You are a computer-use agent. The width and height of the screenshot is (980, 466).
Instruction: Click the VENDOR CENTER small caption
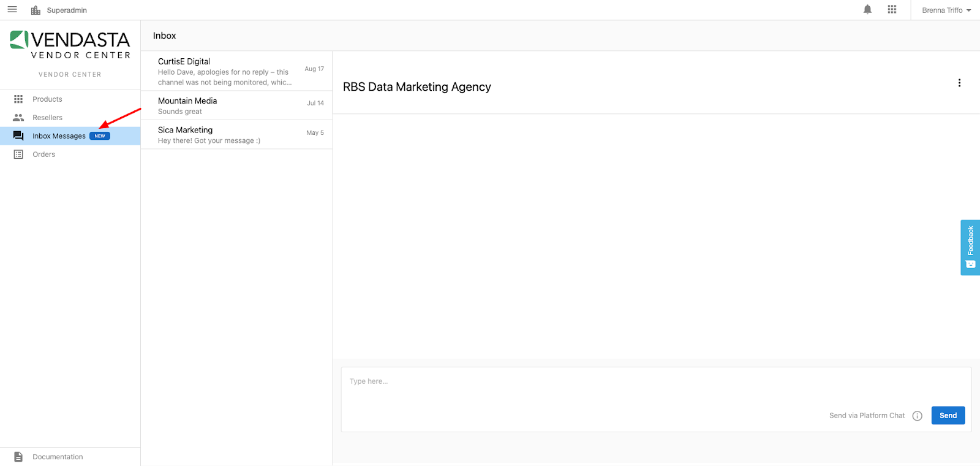70,75
